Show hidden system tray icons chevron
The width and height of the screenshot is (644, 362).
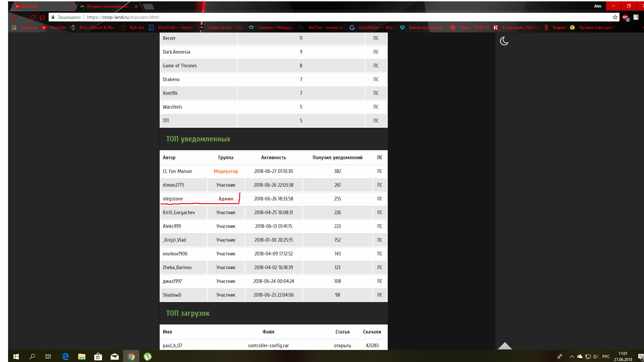[x=572, y=357]
